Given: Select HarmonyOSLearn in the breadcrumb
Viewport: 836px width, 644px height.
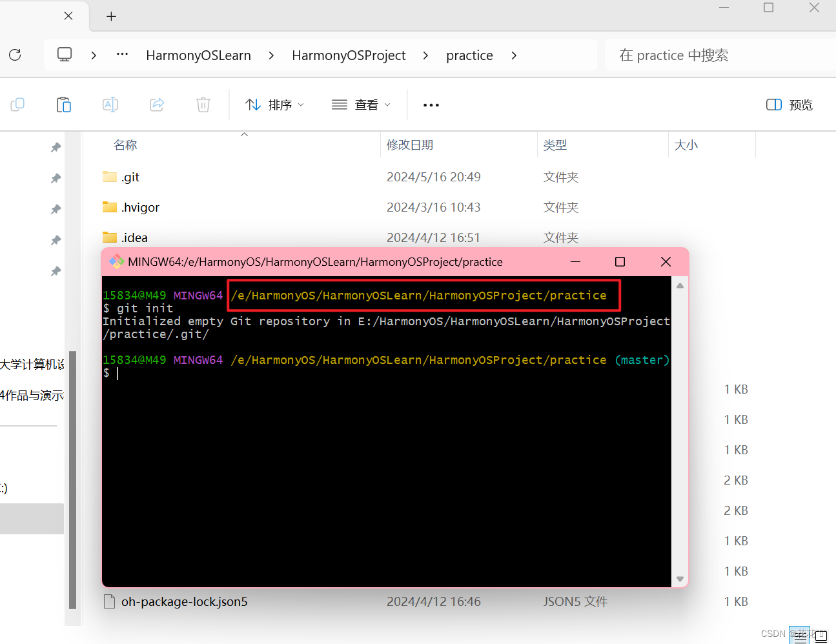Looking at the screenshot, I should (199, 55).
